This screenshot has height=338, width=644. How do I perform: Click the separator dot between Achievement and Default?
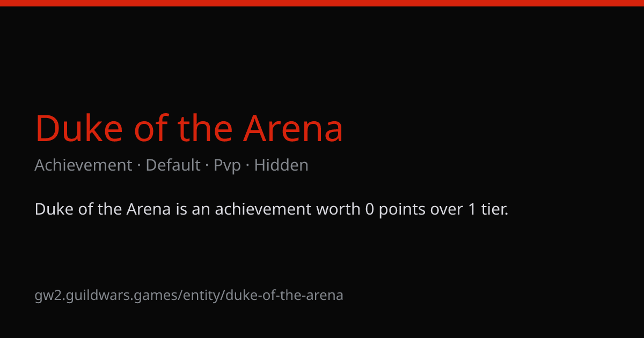139,166
